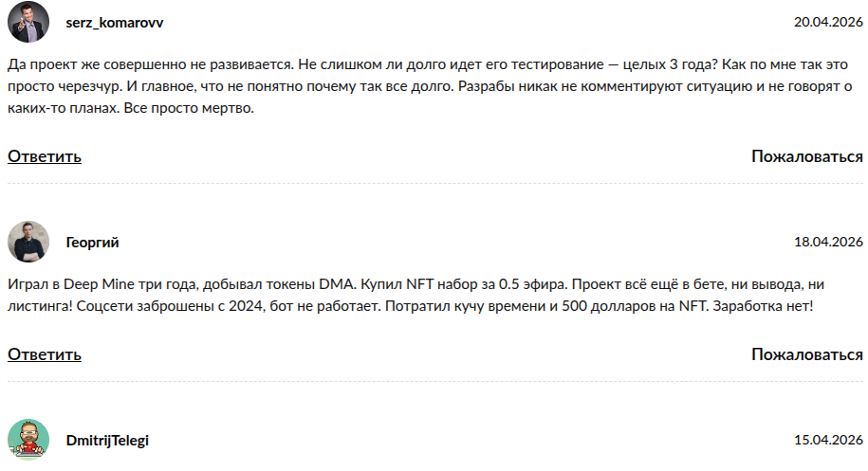Screen dimensions: 868x471
Task: Open DmitrijTelegi's cartoon avatar
Action: point(28,440)
